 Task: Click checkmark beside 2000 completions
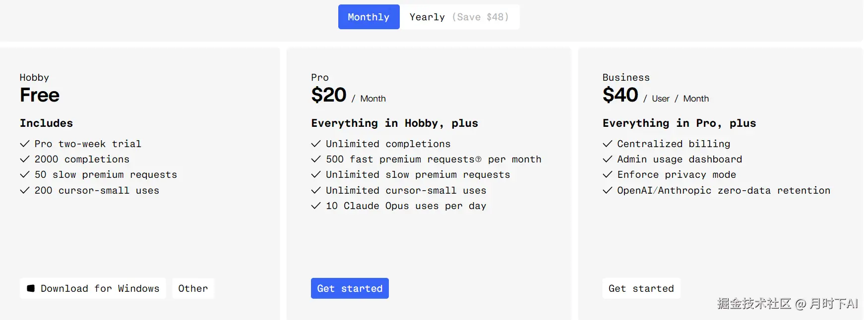click(25, 160)
